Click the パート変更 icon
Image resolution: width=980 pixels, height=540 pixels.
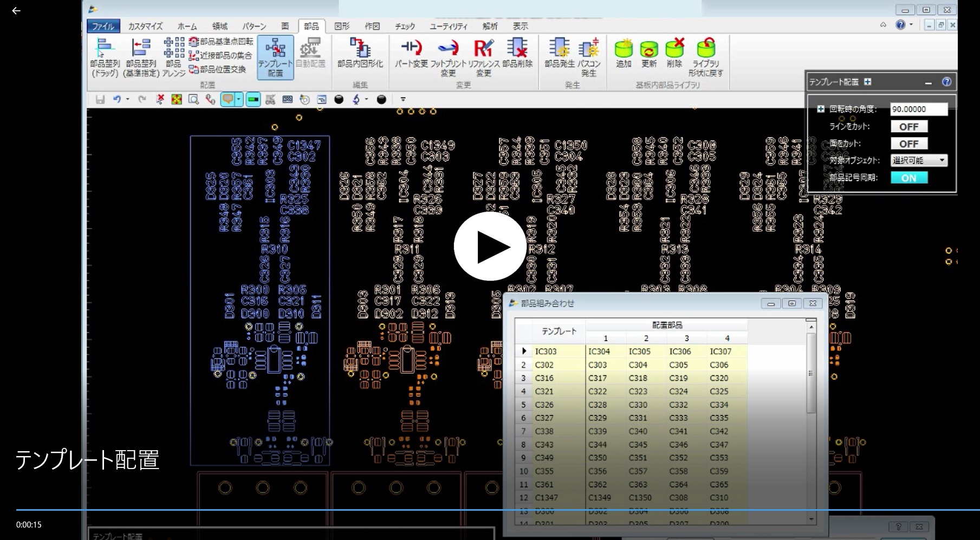coord(411,53)
